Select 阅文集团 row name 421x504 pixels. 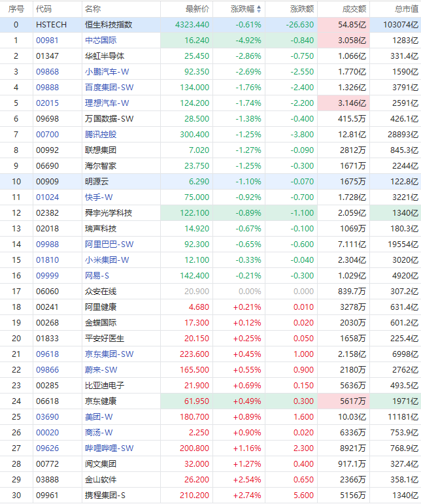(x=101, y=464)
